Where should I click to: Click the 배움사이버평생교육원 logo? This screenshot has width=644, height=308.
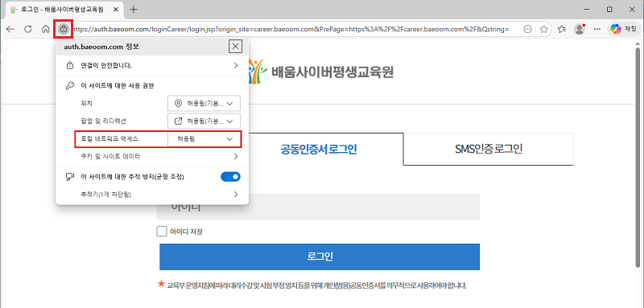pos(320,71)
